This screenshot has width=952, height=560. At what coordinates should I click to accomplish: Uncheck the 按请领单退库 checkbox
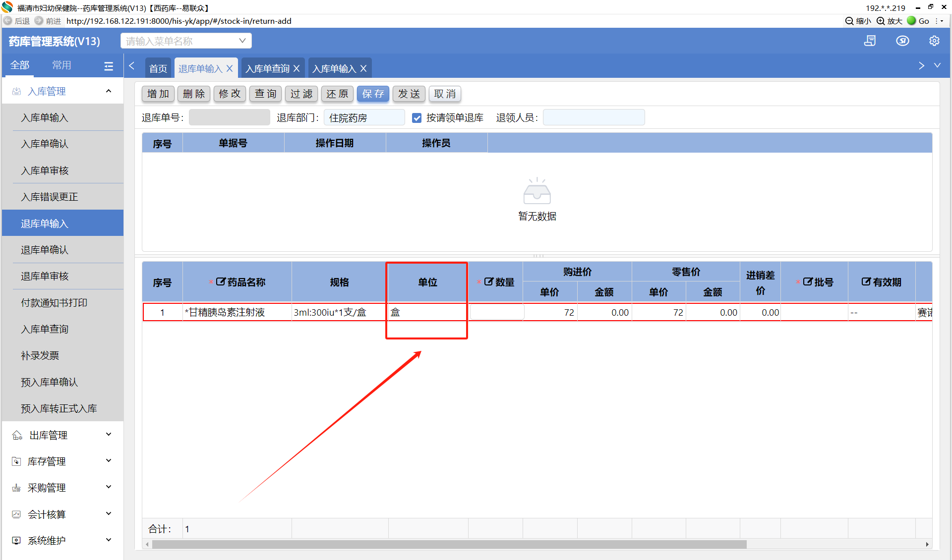pyautogui.click(x=416, y=118)
